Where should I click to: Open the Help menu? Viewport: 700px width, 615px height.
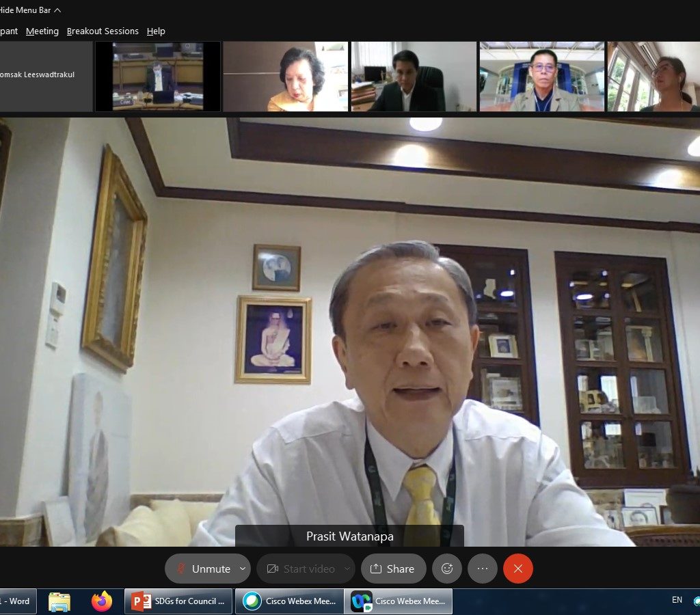tap(156, 31)
